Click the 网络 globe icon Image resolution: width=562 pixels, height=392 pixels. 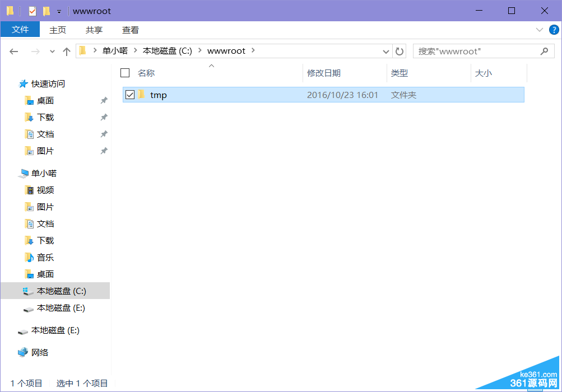[x=23, y=352]
